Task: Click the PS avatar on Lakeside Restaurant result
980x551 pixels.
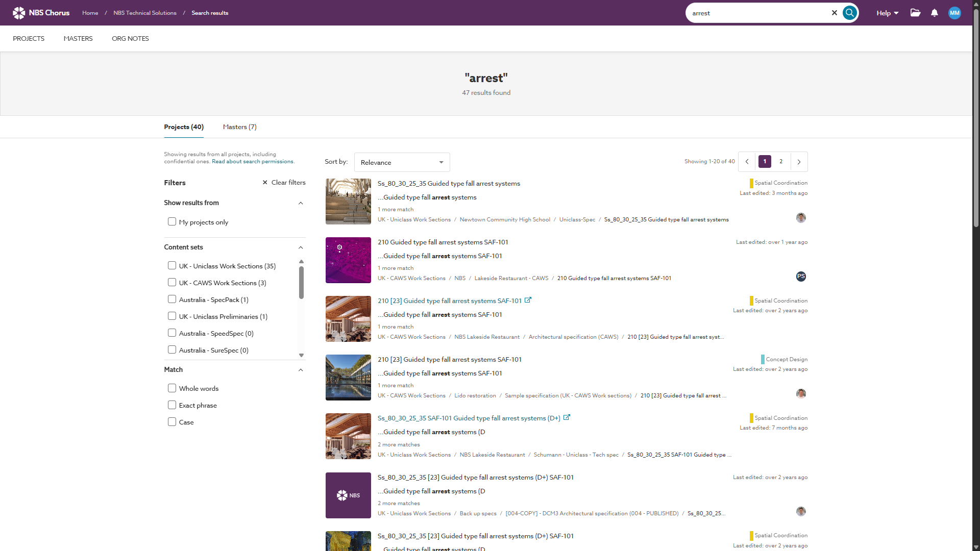Action: [x=801, y=277]
